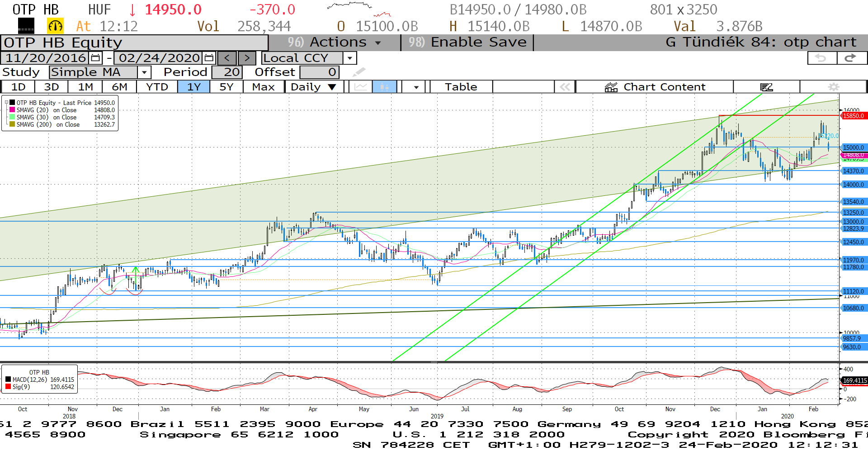The height and width of the screenshot is (470, 868).
Task: Open chart settings gear icon
Action: [833, 87]
